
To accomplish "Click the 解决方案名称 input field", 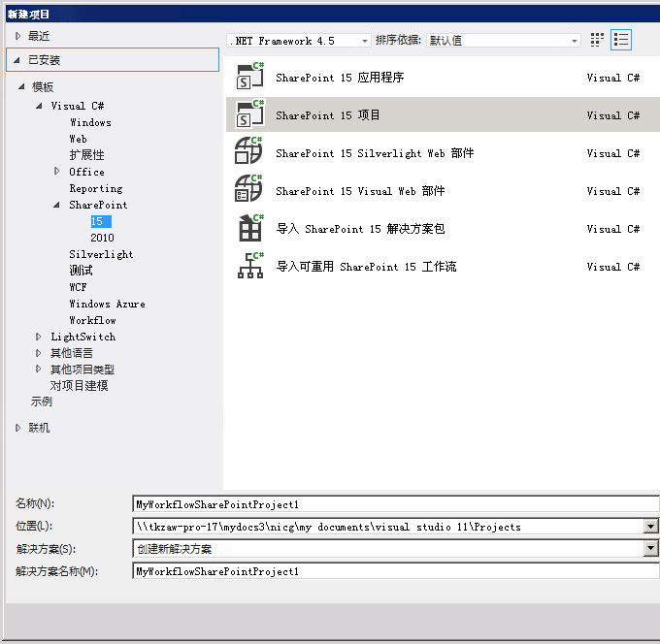I will 395,571.
